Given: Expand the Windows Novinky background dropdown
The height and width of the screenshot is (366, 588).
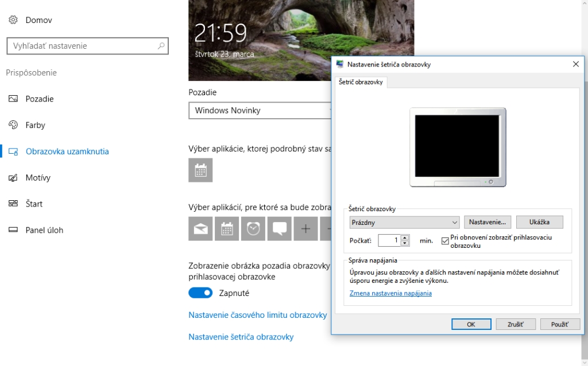Looking at the screenshot, I should pyautogui.click(x=260, y=110).
